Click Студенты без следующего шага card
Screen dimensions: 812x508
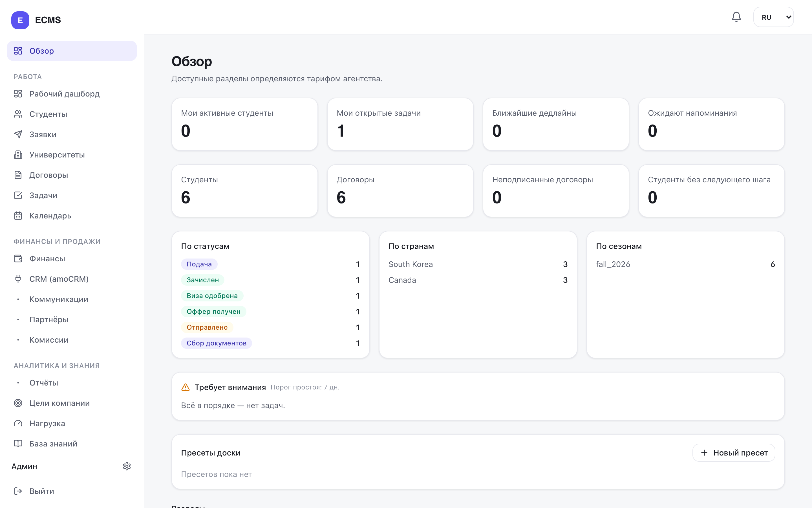712,191
